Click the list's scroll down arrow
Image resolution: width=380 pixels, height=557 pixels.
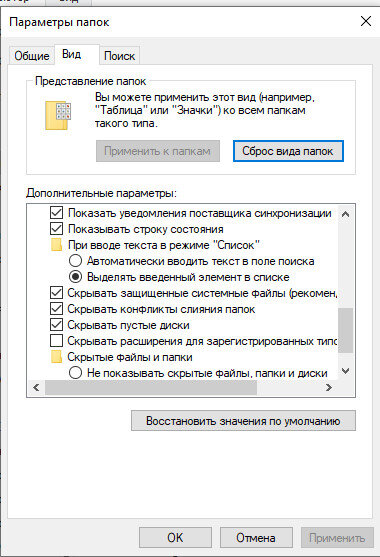click(x=345, y=371)
